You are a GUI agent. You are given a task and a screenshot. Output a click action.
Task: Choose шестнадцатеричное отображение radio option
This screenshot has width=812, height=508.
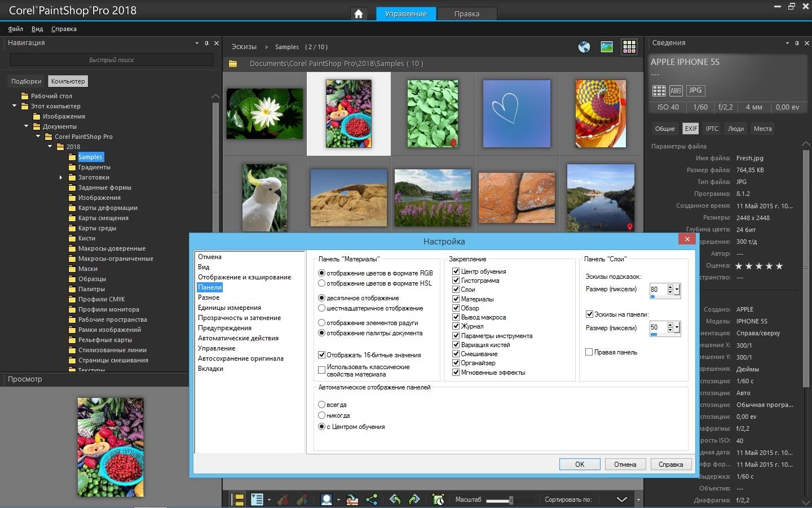click(x=322, y=308)
